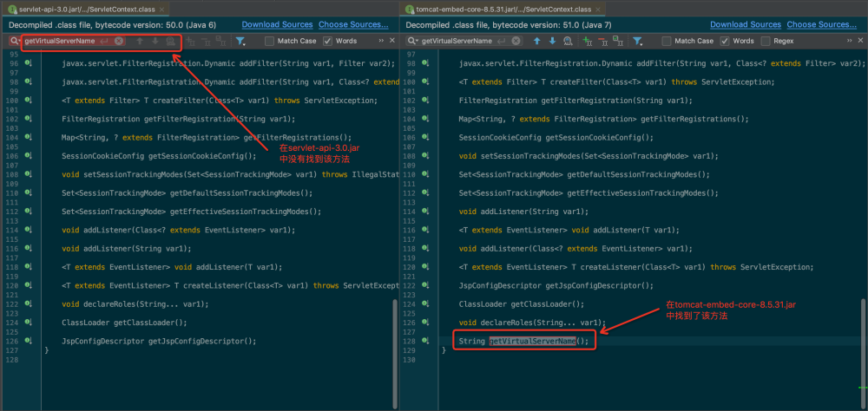Click Find All icon in right search bar

(x=567, y=41)
